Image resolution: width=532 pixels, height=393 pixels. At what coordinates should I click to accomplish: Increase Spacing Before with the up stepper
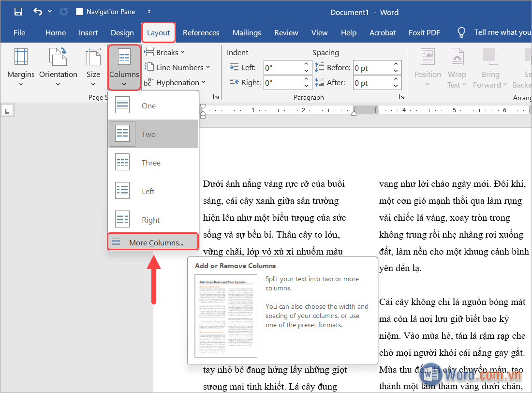(395, 64)
